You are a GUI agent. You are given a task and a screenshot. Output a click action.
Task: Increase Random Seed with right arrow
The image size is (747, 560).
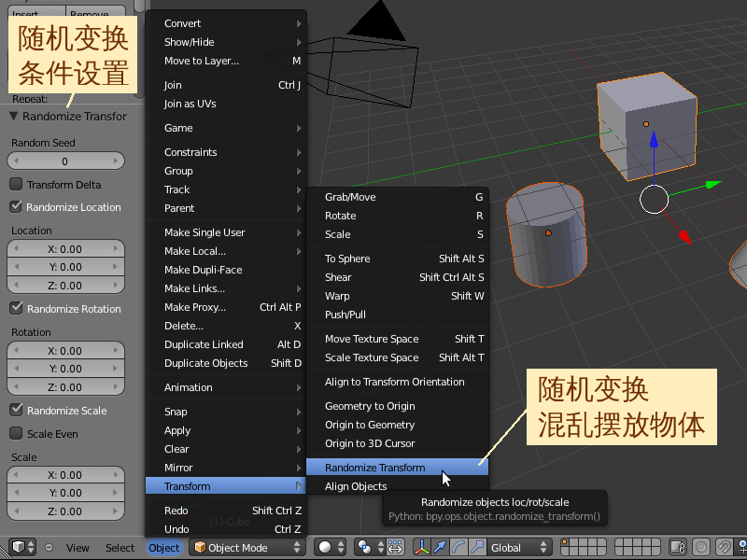tap(116, 161)
